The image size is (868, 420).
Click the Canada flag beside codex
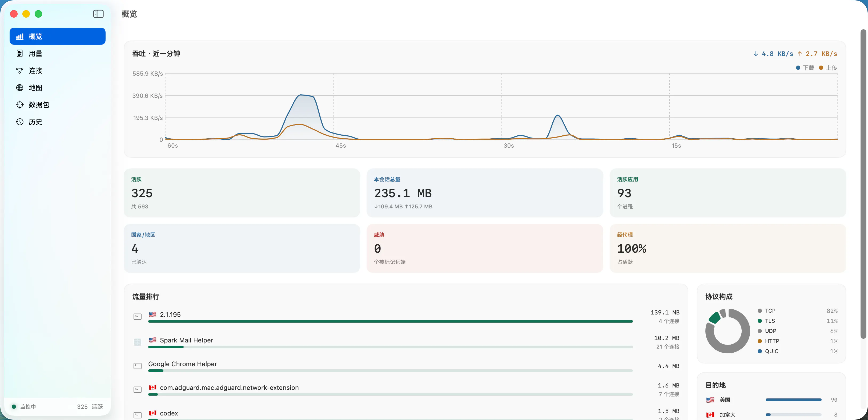(153, 413)
